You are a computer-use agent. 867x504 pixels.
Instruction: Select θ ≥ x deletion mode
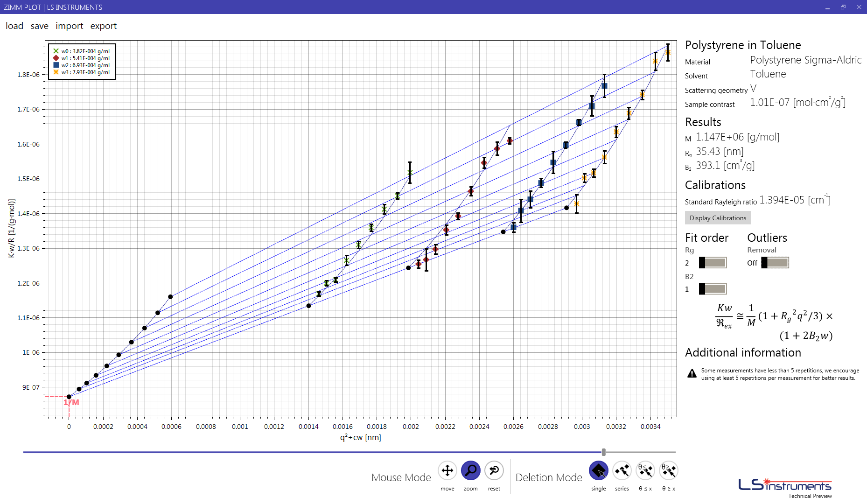tap(668, 470)
